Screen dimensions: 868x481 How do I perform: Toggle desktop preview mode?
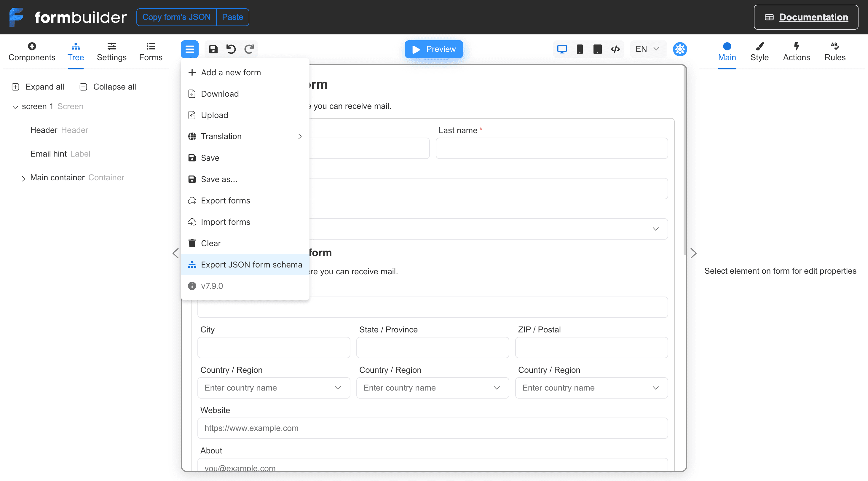coord(562,49)
